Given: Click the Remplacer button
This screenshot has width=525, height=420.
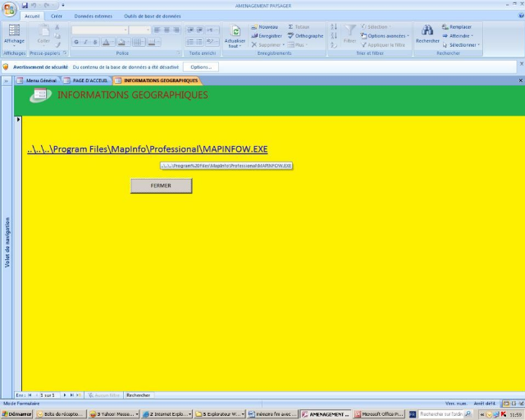Looking at the screenshot, I should click(457, 27).
